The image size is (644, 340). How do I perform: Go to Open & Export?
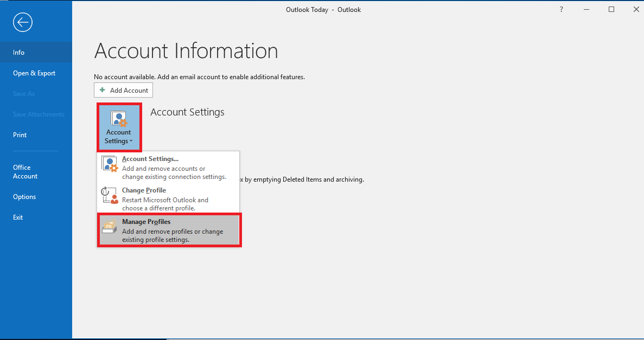coord(36,73)
